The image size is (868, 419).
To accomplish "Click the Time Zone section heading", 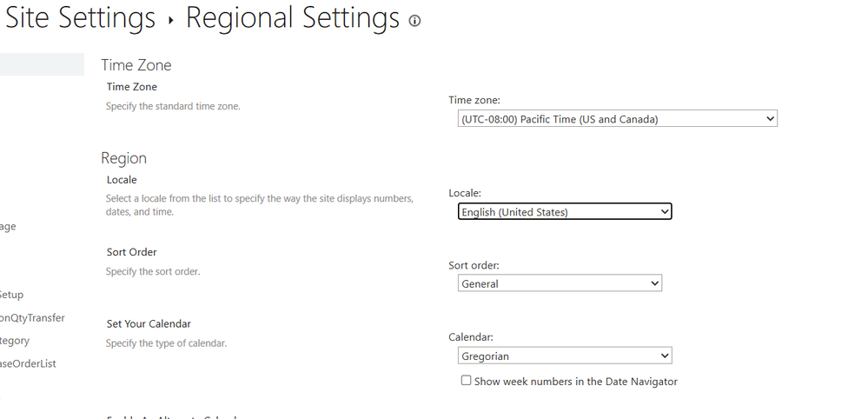I will tap(136, 65).
